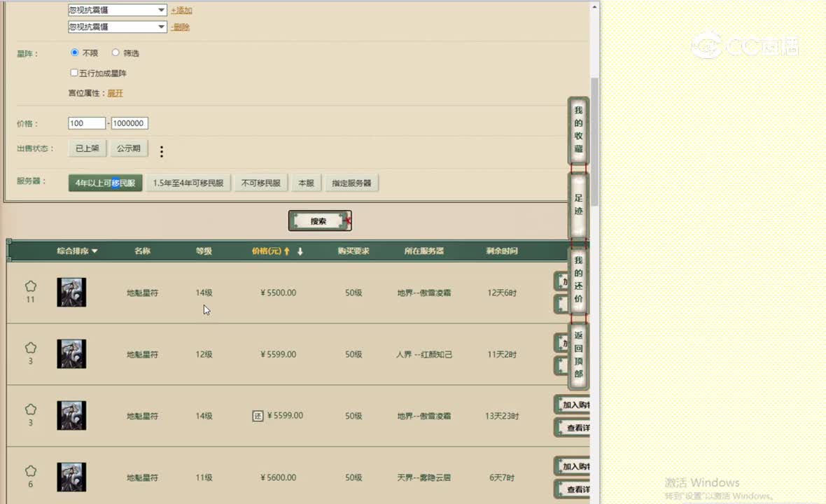826x504 pixels.
Task: Click server cell 天界--雾隐云居
Action: [424, 477]
